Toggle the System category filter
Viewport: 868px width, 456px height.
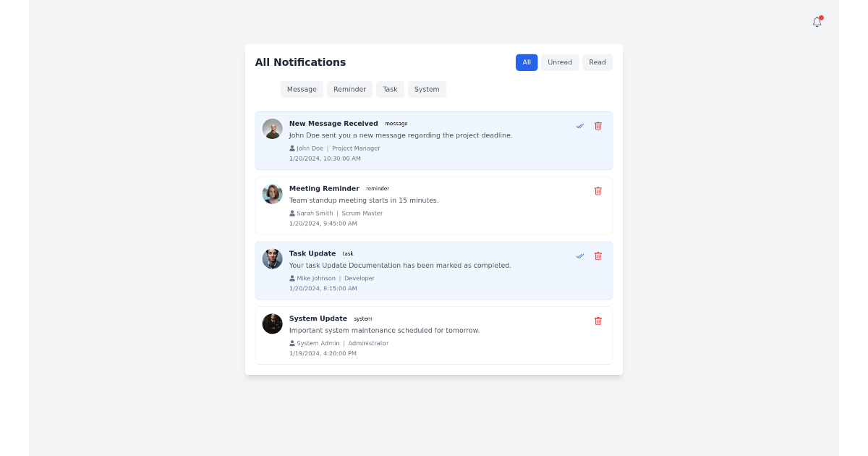coord(427,89)
